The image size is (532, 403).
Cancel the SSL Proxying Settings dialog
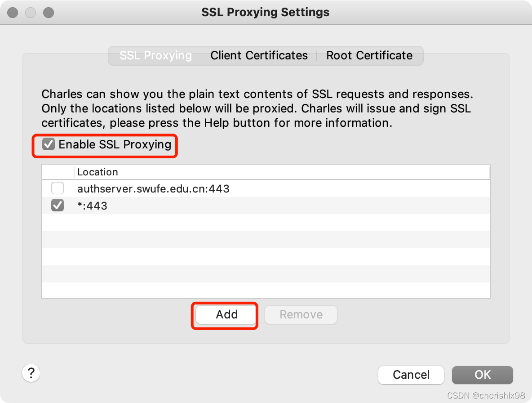pyautogui.click(x=411, y=375)
